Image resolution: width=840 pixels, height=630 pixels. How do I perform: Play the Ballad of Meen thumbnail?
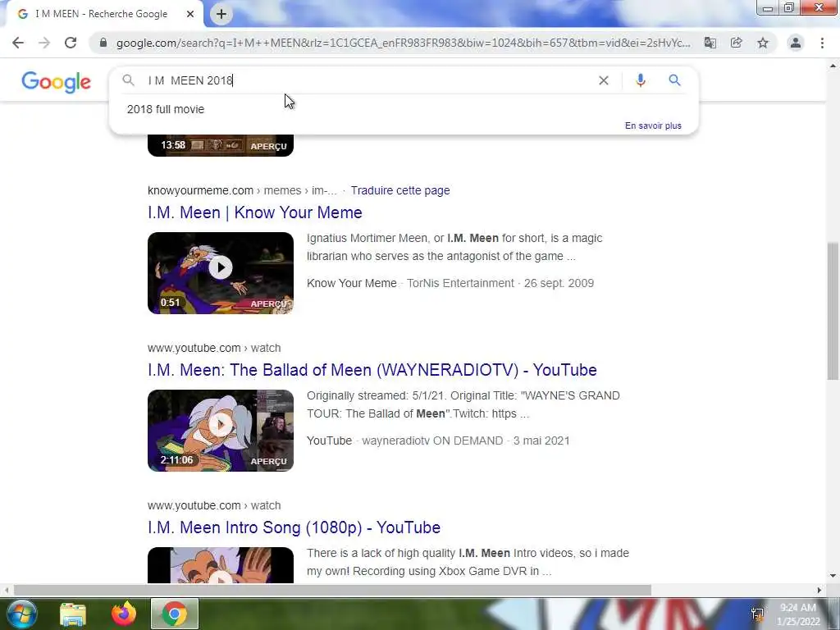pos(221,430)
